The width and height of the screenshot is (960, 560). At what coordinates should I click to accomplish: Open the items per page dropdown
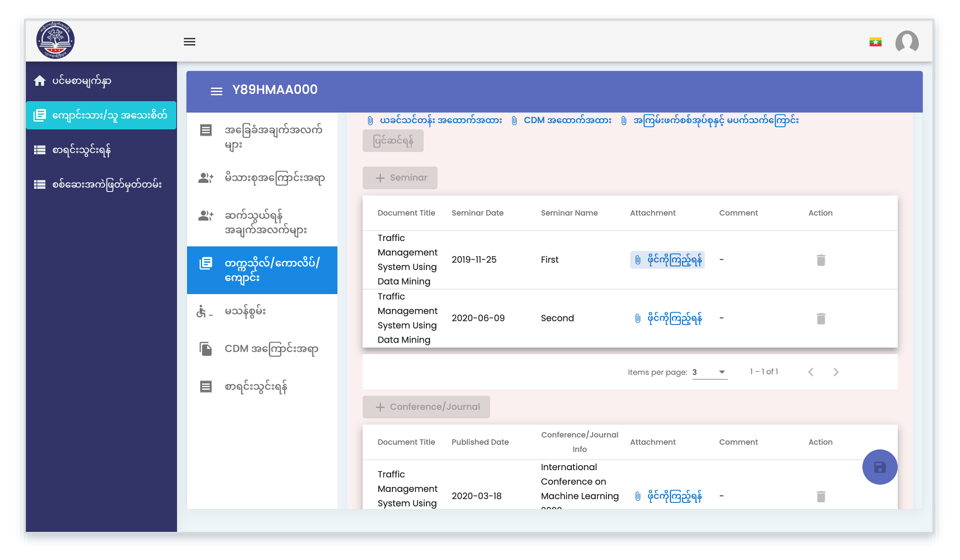click(x=710, y=372)
